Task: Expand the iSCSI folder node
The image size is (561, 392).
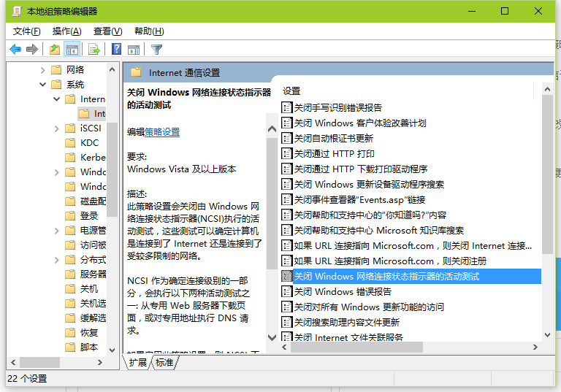Action: point(57,128)
